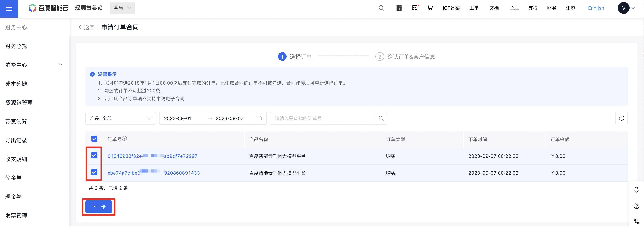Click timestamp 2023-09-07 00:22:02
Screen dimensions: 644x226
(493, 173)
